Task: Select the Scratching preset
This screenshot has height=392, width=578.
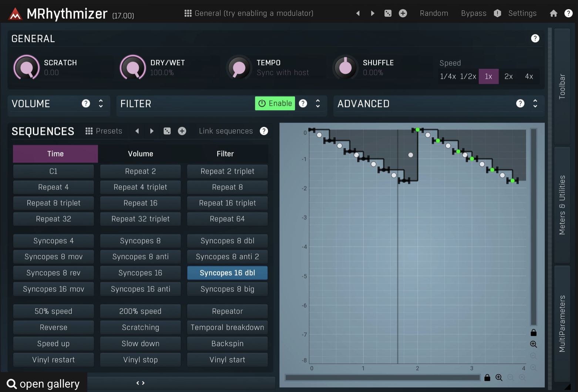Action: [141, 327]
